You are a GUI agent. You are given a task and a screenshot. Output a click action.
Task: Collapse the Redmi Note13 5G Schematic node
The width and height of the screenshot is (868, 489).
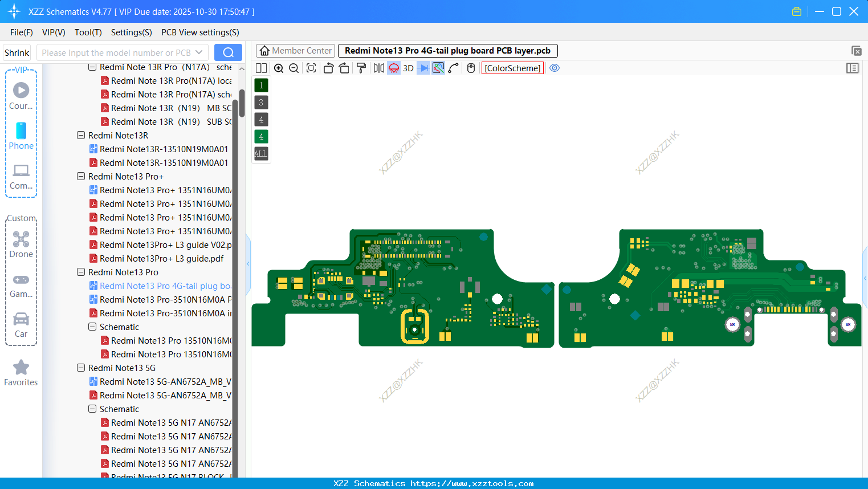click(x=92, y=409)
